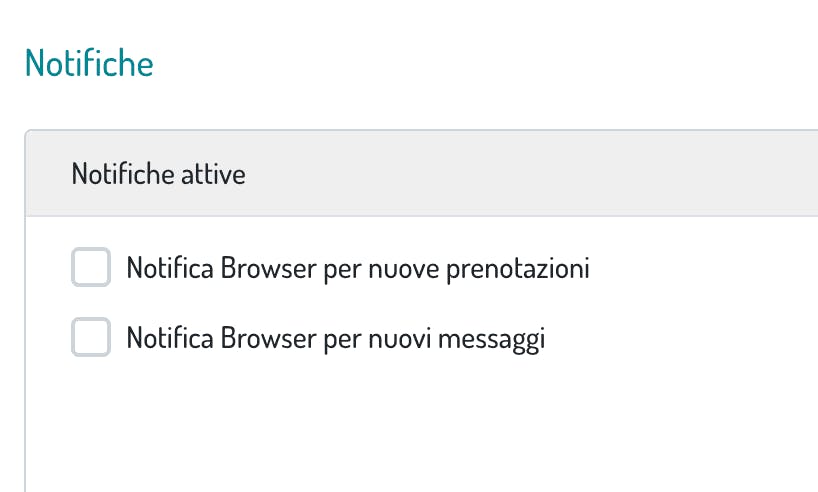This screenshot has width=818, height=492.
Task: Click the label 'Notifica Browser per nuove prenotazioni'
Action: pos(357,269)
